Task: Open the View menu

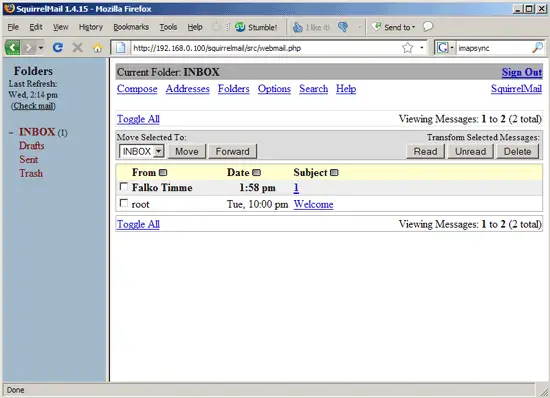Action: [x=60, y=27]
